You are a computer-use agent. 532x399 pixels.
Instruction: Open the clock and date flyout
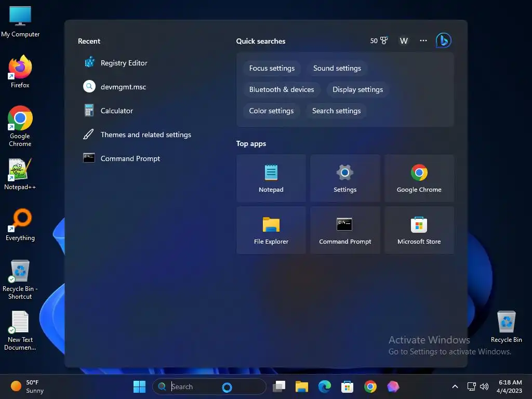pyautogui.click(x=510, y=387)
